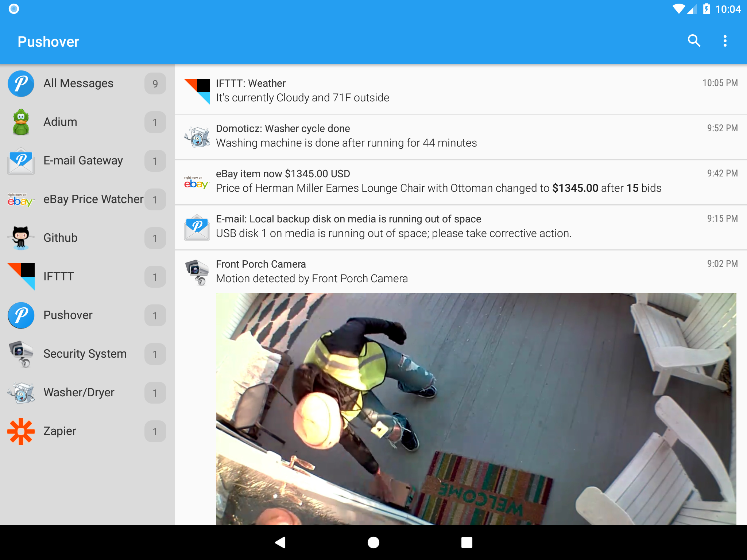
Task: Click the E-mail Gateway envelope icon
Action: 21,160
